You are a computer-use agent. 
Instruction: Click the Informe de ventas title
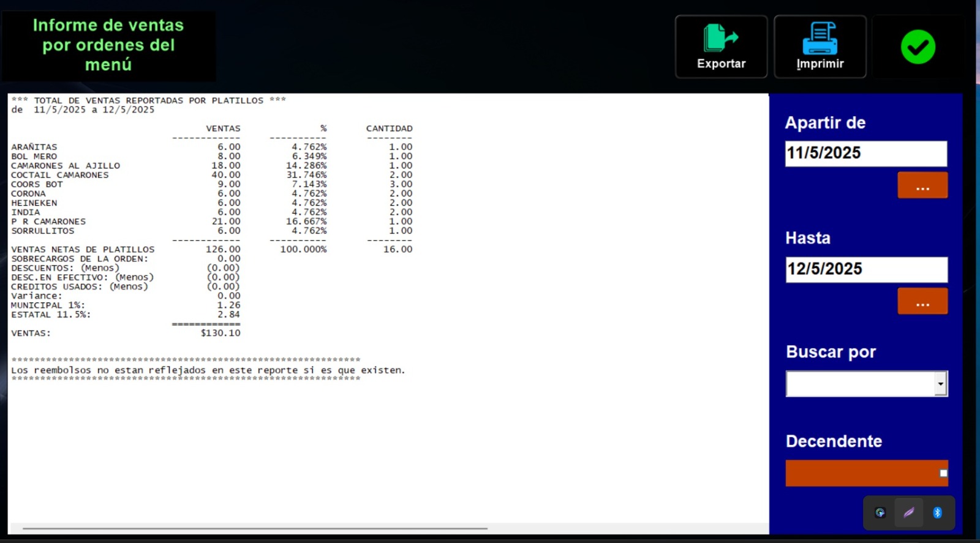pos(108,45)
